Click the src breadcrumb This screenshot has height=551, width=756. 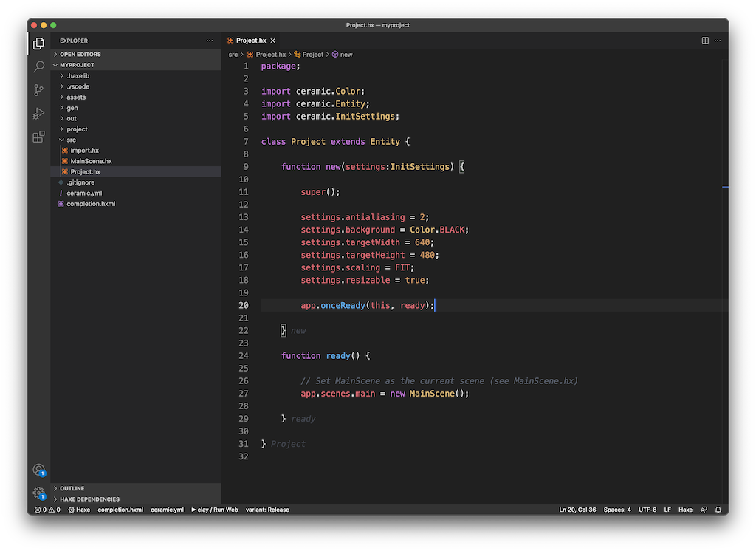coord(233,55)
